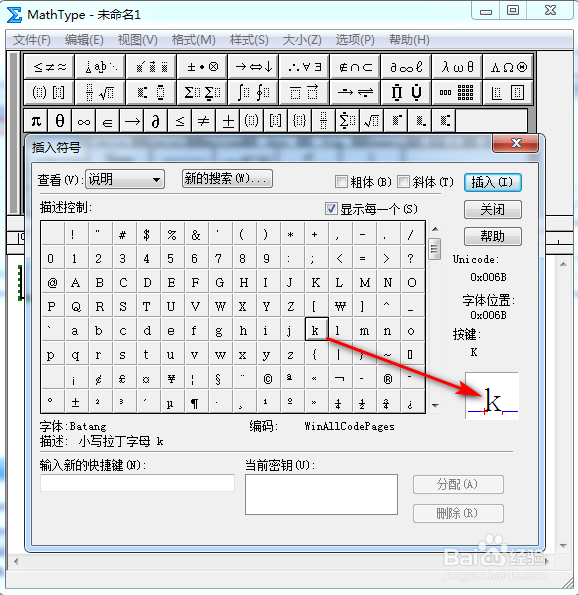Click the 插入(I) insert button
The width and height of the screenshot is (578, 595).
[493, 183]
